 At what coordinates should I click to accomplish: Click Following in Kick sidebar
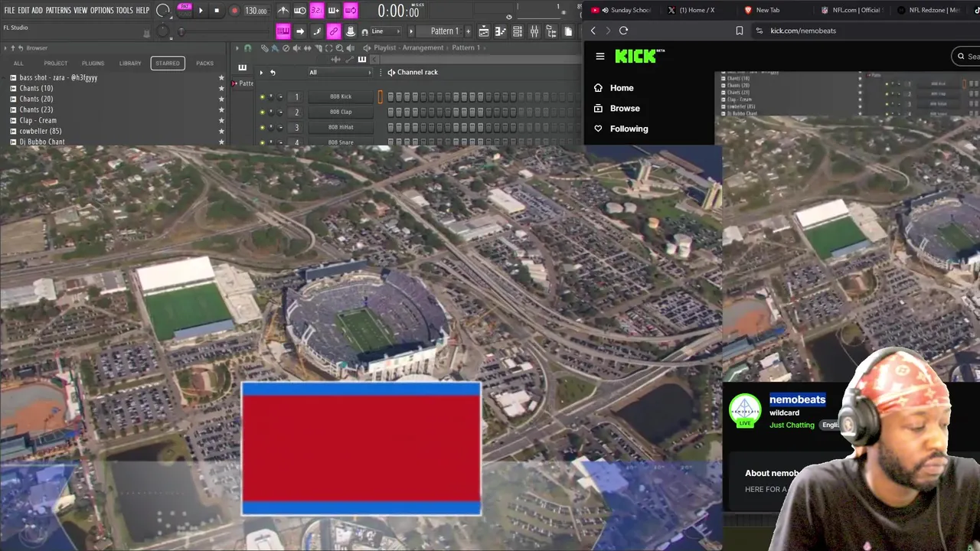[x=629, y=129]
